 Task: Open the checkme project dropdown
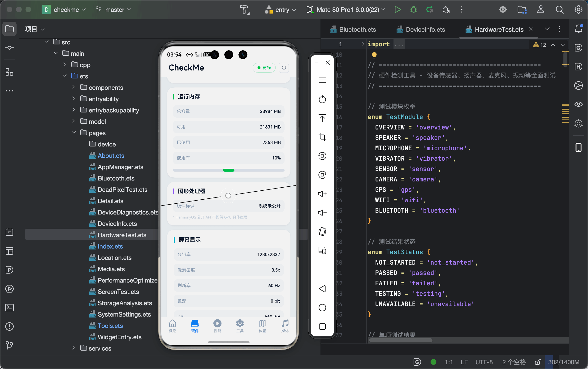(x=64, y=9)
